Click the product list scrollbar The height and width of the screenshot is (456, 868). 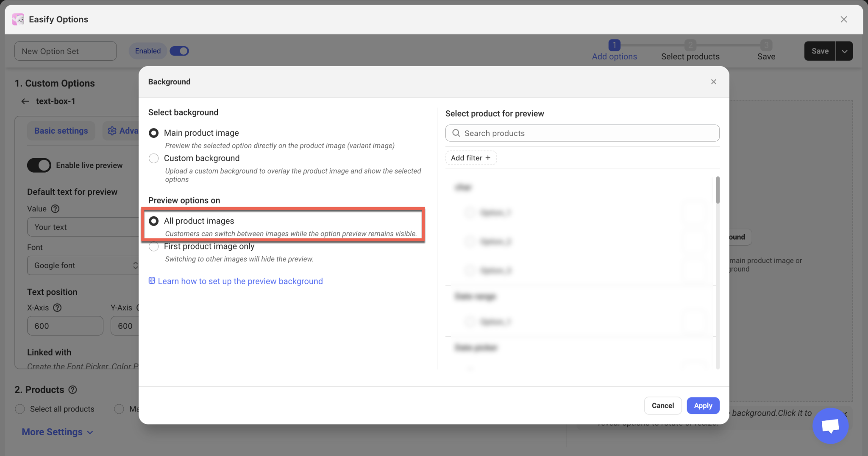718,190
